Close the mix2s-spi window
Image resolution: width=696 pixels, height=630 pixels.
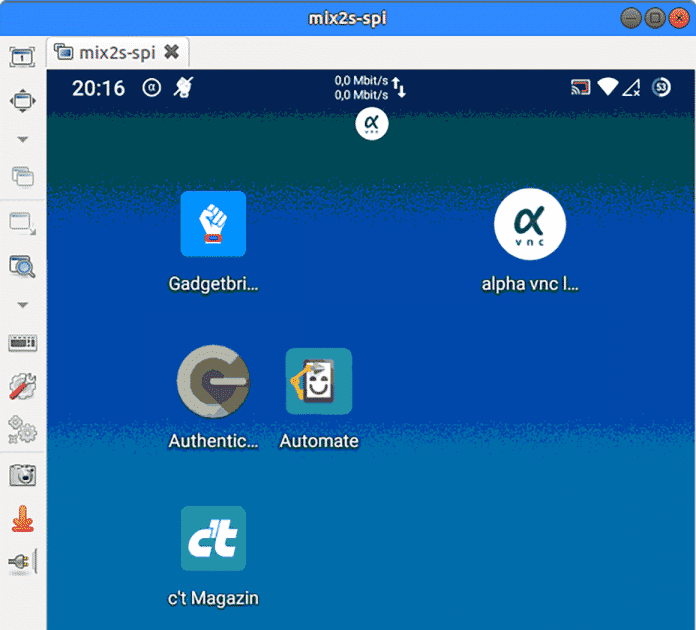(679, 18)
